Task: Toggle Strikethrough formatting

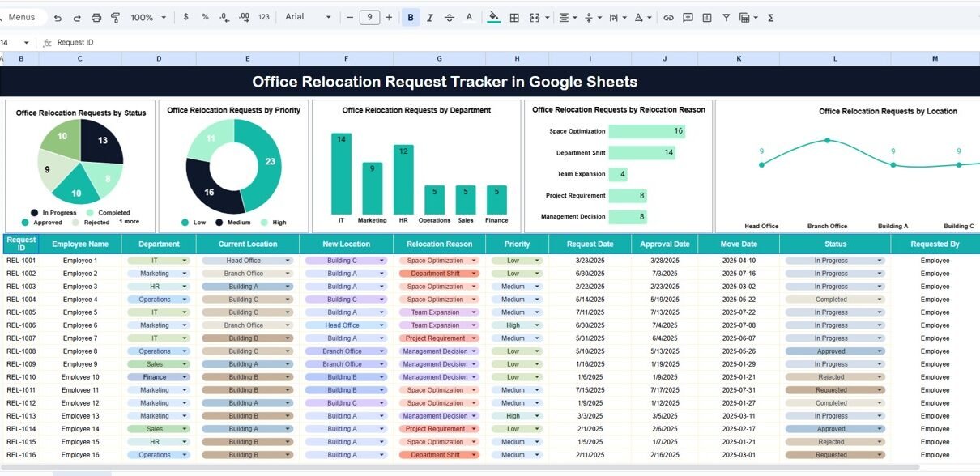Action: [x=450, y=17]
